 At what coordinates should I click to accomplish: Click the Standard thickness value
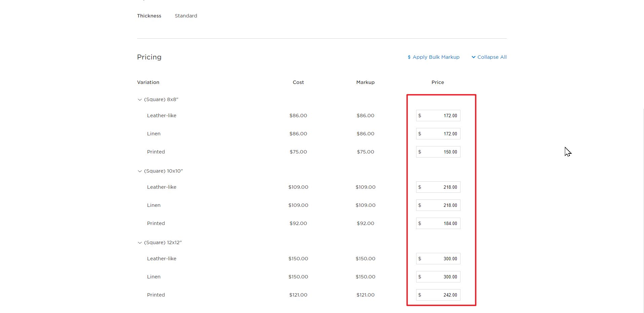tap(186, 16)
